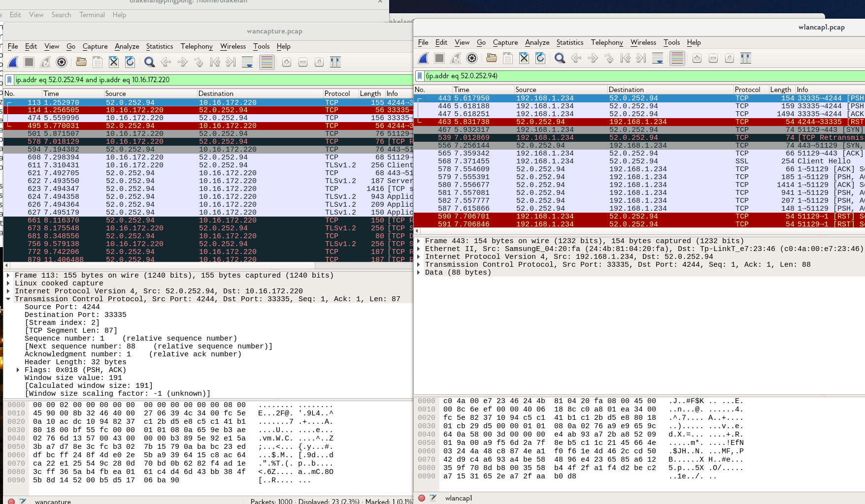The image size is (865, 504).
Task: Expand Flags: 0x018 (PSH, ACK) entry
Action: [x=18, y=370]
